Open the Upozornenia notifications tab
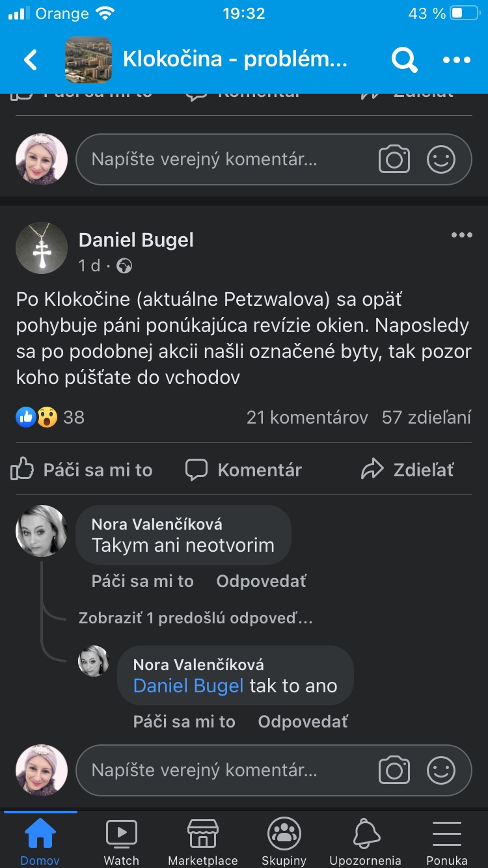Screen dimensions: 488x868 click(x=366, y=842)
